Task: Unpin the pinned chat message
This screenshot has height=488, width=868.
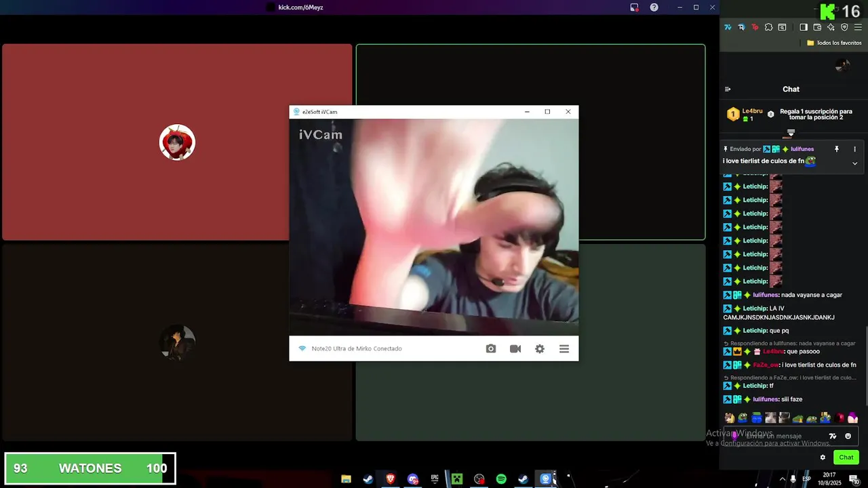Action: point(837,149)
